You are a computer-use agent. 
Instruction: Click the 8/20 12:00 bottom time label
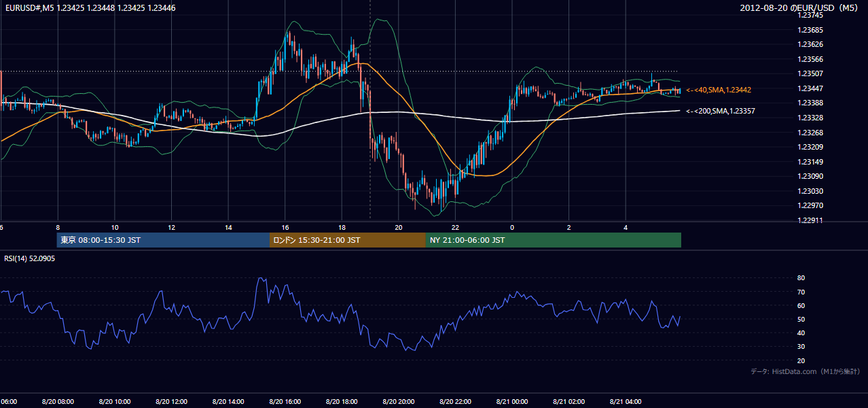[x=171, y=402]
